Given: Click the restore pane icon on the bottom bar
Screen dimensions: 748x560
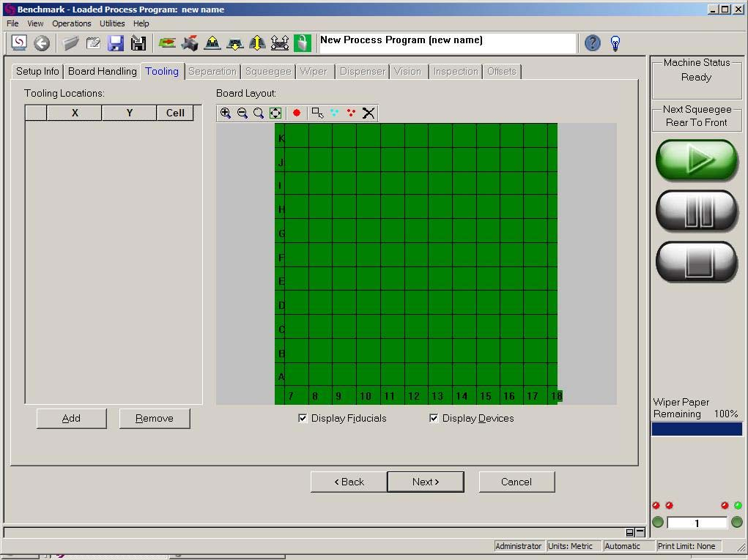Looking at the screenshot, I should (630, 532).
